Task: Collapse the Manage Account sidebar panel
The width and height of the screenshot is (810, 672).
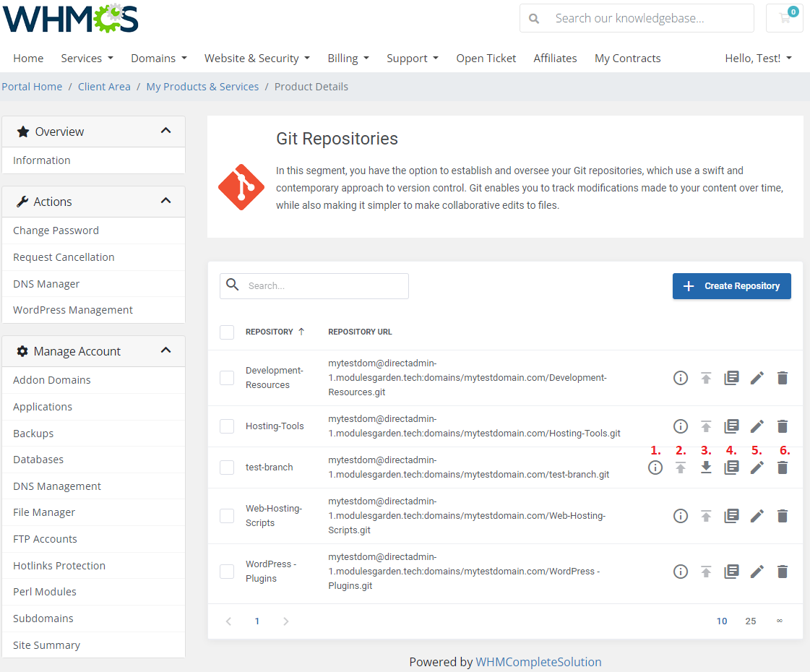Action: click(165, 350)
